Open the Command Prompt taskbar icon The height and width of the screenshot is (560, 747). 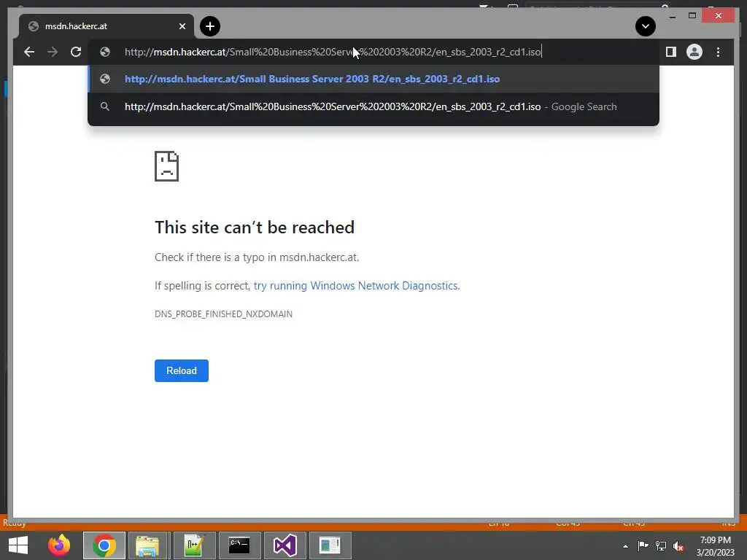(239, 545)
